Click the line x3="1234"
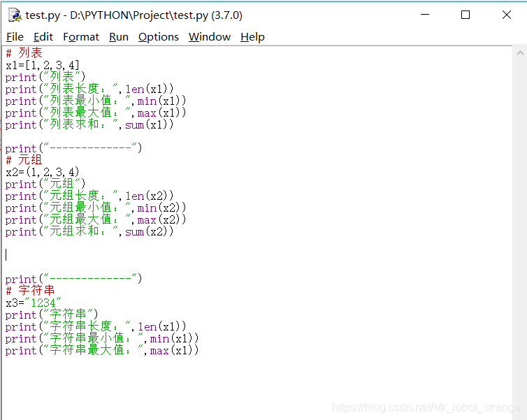Image resolution: width=527 pixels, height=420 pixels. pyautogui.click(x=34, y=303)
